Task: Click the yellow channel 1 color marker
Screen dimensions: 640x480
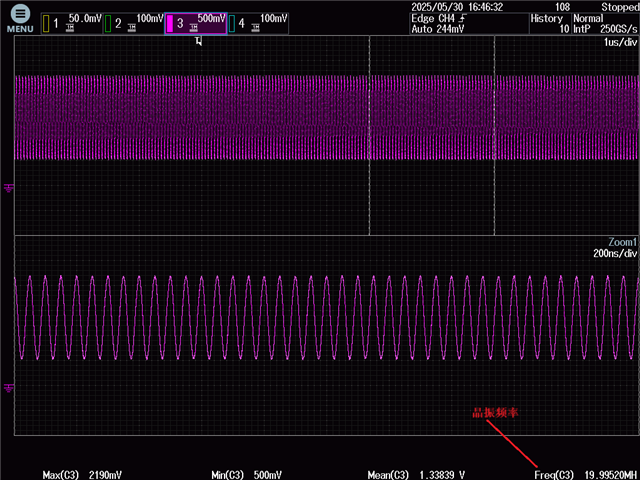Action: (46, 23)
